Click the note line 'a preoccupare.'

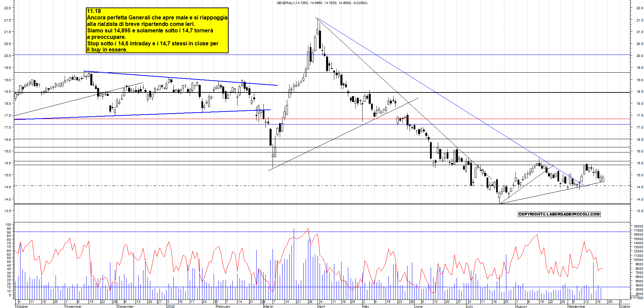pyautogui.click(x=106, y=37)
